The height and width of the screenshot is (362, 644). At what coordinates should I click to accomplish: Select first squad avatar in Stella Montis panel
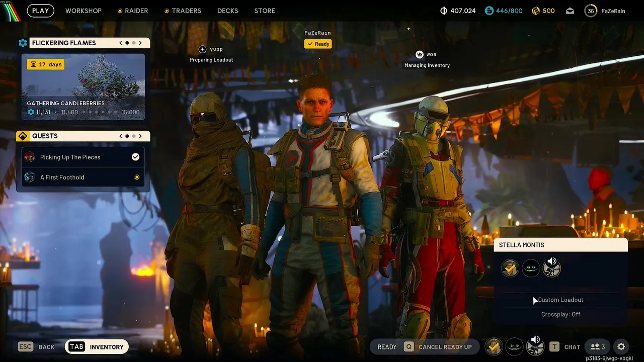(x=510, y=268)
